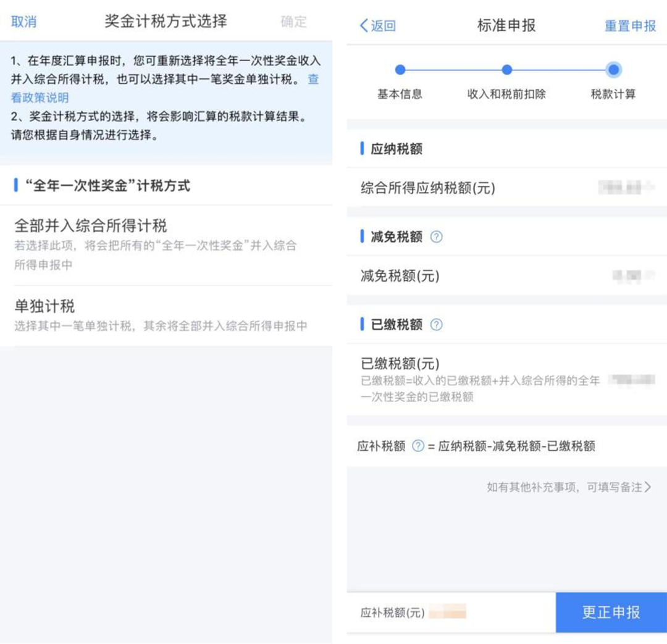Expand the 备注 remarks entry chevron

pos(648,487)
